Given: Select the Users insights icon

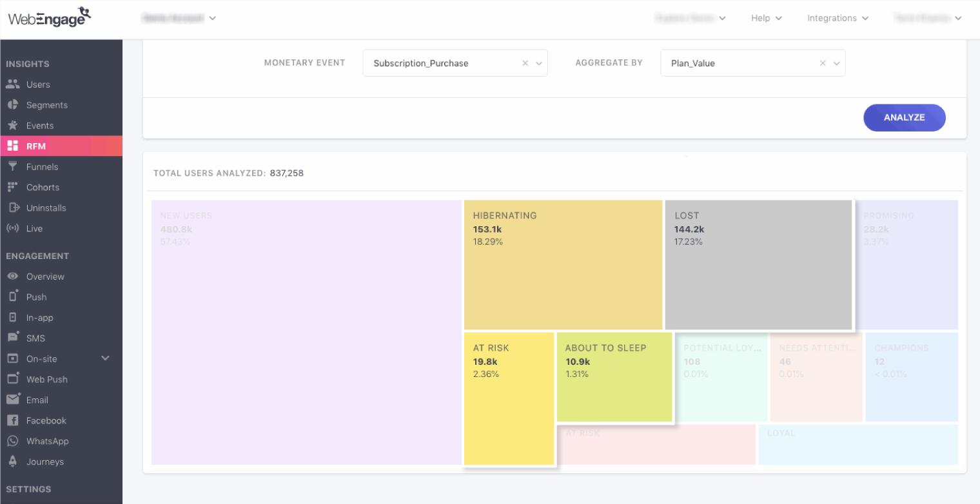Looking at the screenshot, I should [14, 84].
